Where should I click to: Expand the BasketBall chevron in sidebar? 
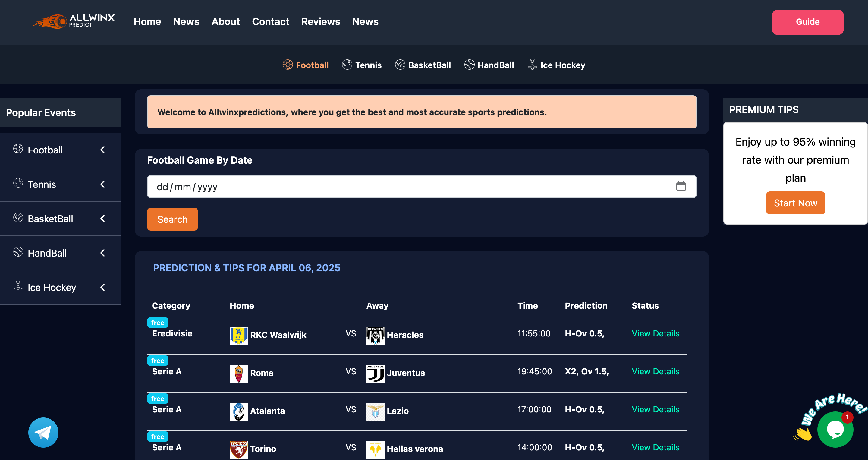pyautogui.click(x=103, y=219)
